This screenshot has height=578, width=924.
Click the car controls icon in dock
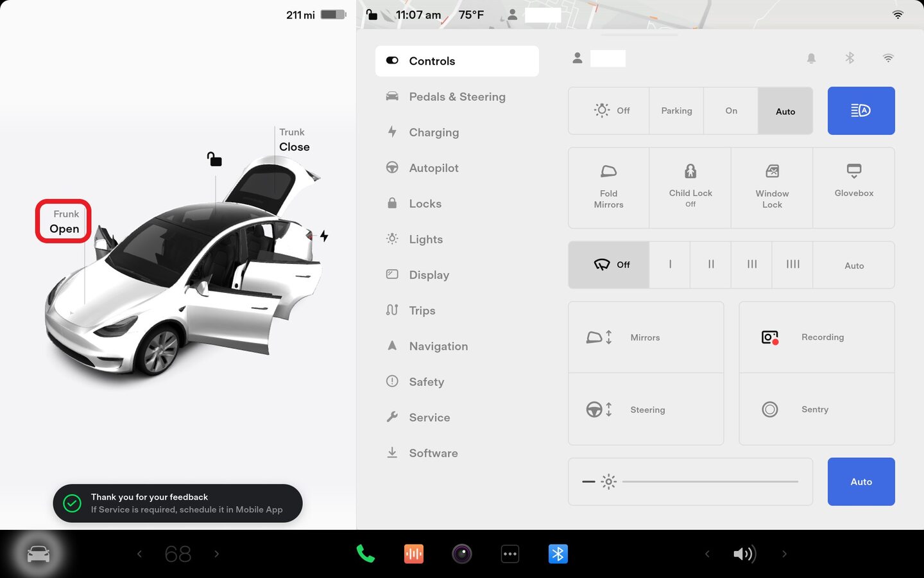[38, 554]
